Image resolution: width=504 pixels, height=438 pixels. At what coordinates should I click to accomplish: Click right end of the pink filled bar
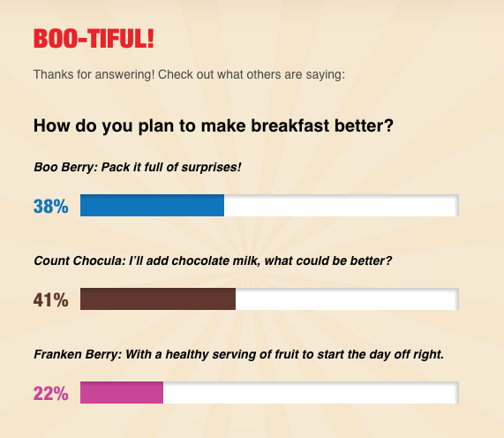coord(161,392)
